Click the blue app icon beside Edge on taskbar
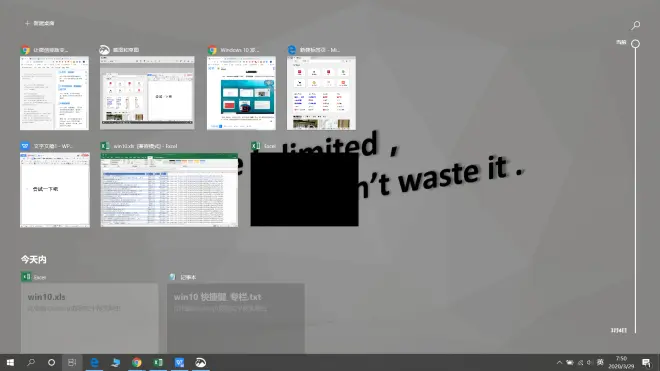Screen dimensions: 660x371 pos(115,362)
